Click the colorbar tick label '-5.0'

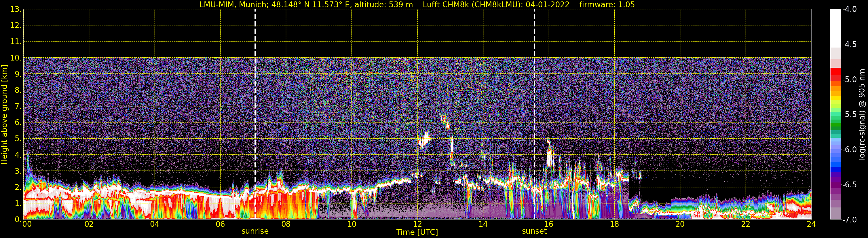coord(850,79)
